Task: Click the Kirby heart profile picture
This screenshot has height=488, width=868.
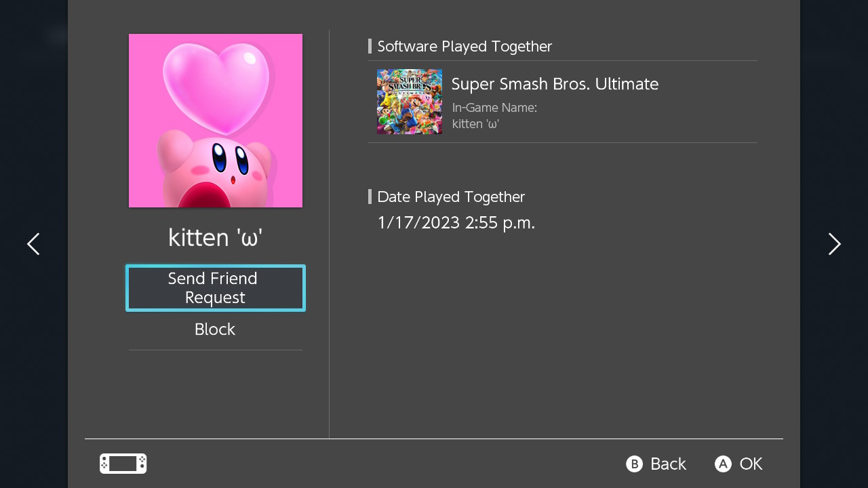Action: point(216,121)
